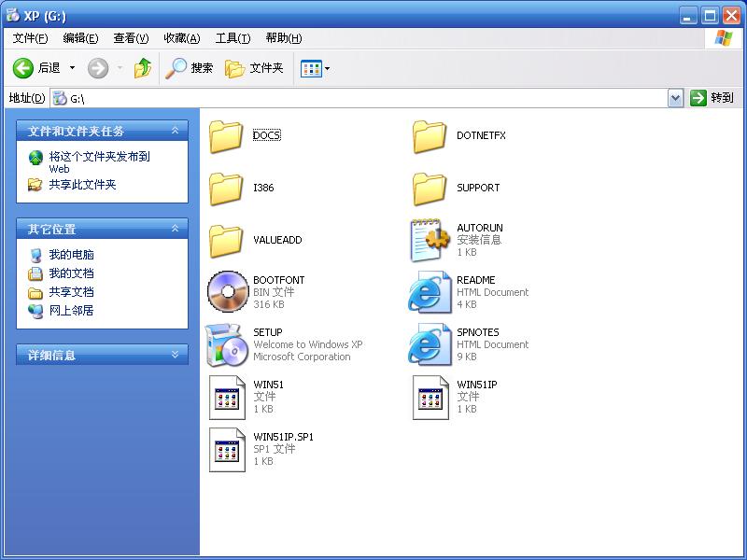Expand the 详细信息 panel
Viewport: 747px width, 560px height.
click(175, 355)
